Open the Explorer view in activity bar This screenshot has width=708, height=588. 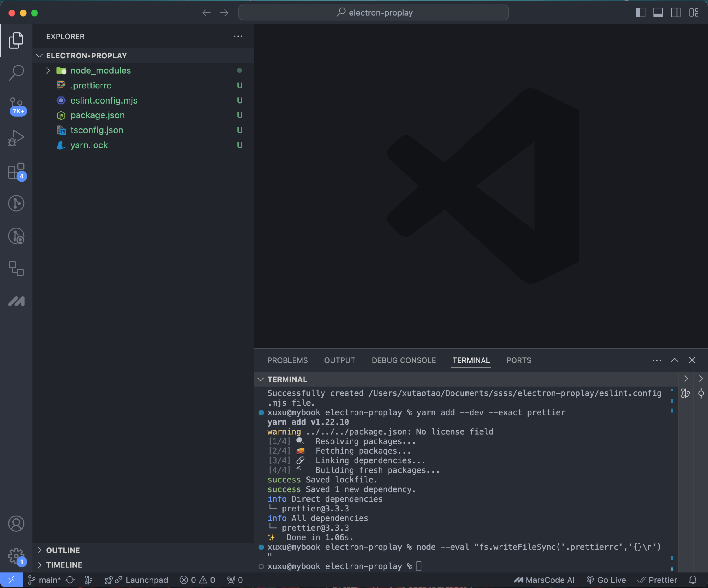16,41
